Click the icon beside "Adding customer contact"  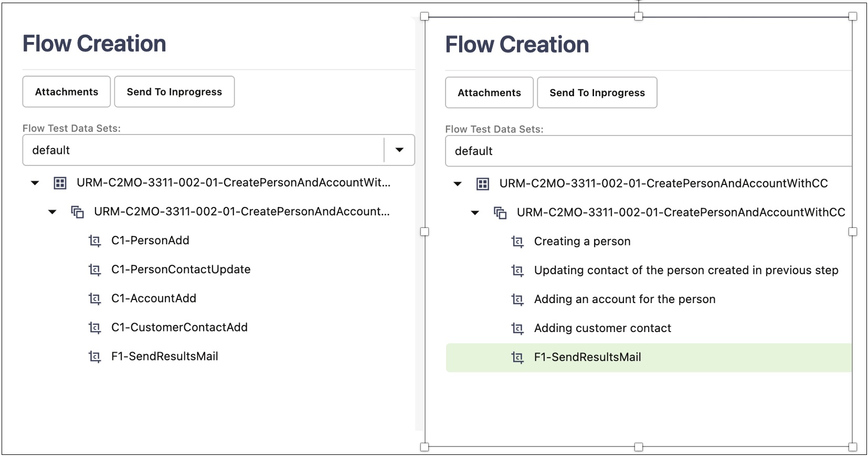pyautogui.click(x=517, y=328)
